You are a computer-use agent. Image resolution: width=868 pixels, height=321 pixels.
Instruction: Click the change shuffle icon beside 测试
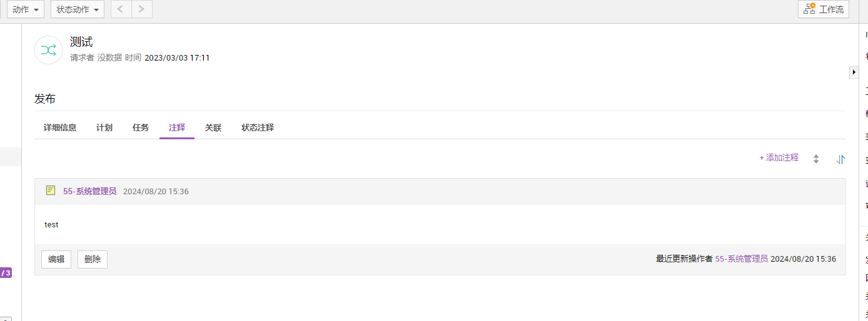point(48,51)
